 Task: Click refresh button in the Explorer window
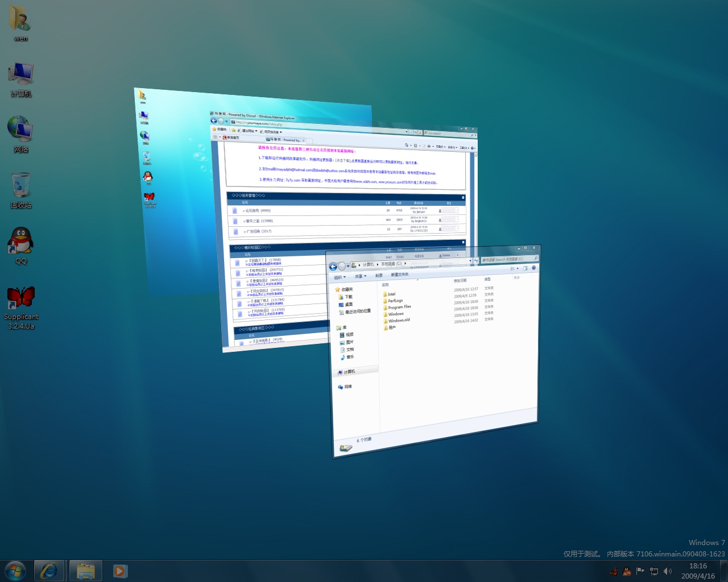coord(476,260)
